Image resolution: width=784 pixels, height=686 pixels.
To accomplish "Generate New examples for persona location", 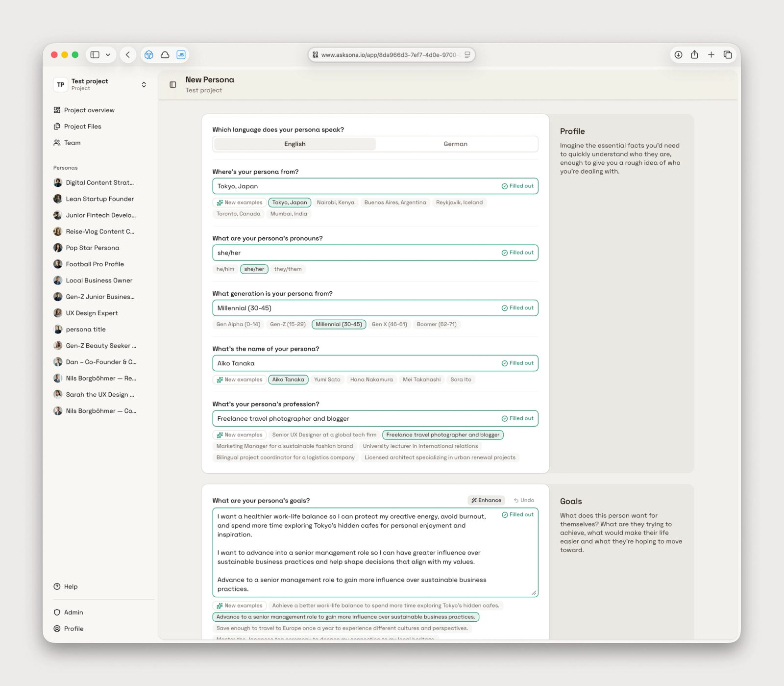I will click(x=240, y=203).
